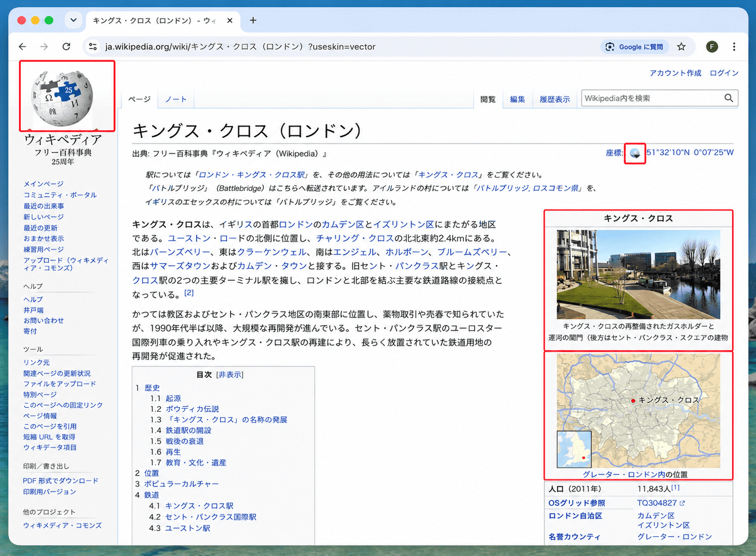This screenshot has height=556, width=756.
Task: Click the ログイン link
Action: pyautogui.click(x=724, y=73)
